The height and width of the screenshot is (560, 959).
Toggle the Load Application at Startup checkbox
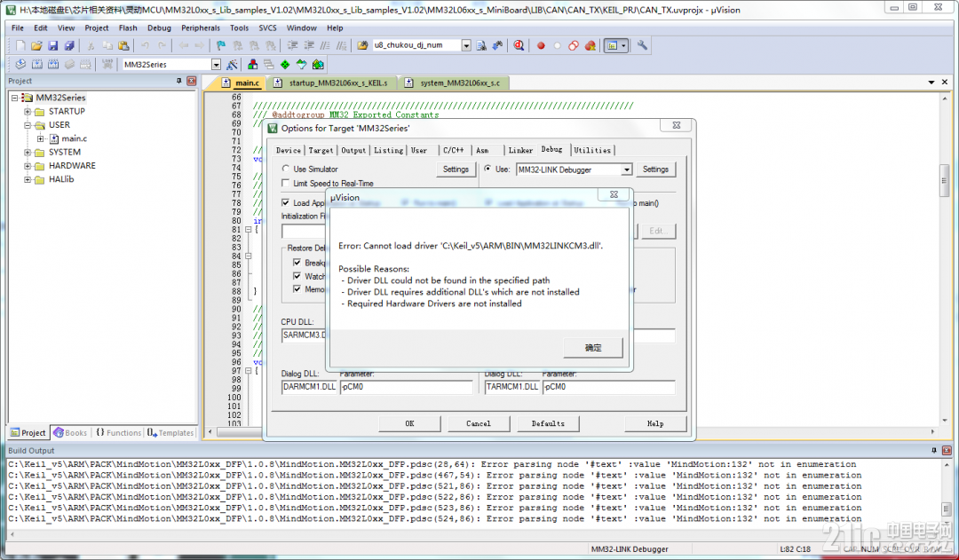coord(285,202)
